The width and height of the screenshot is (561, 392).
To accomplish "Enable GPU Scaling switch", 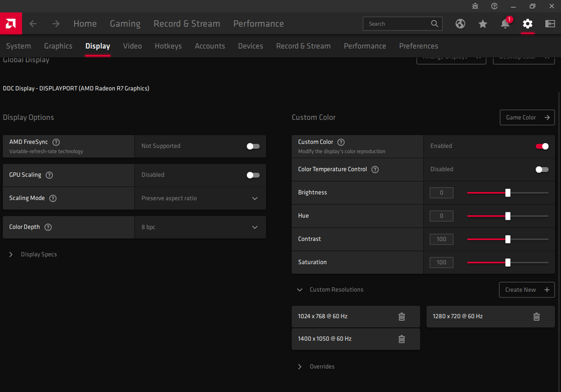I will [253, 175].
